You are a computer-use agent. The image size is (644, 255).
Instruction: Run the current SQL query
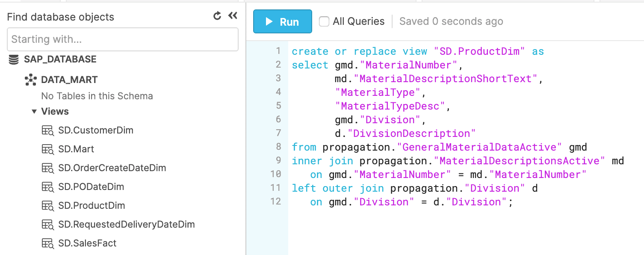point(282,21)
